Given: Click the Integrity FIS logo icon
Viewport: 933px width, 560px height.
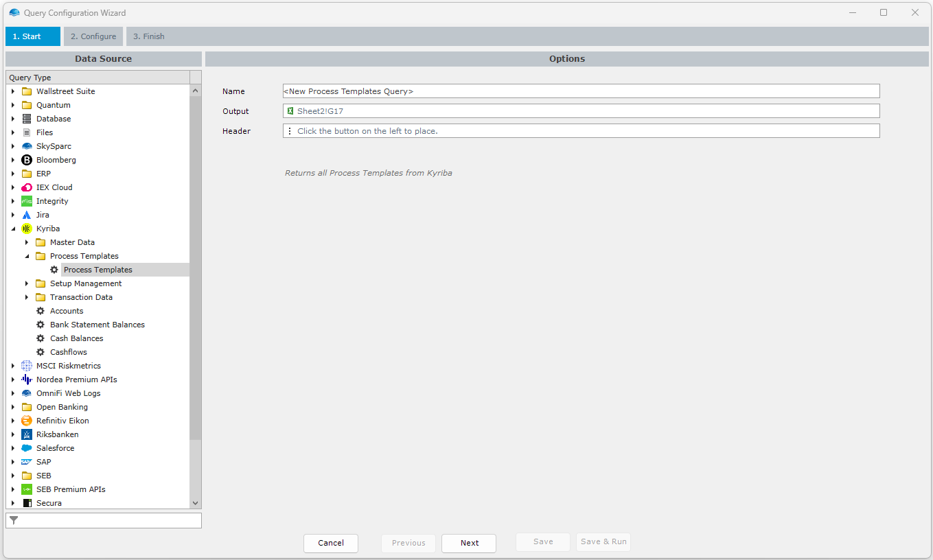Looking at the screenshot, I should click(27, 201).
